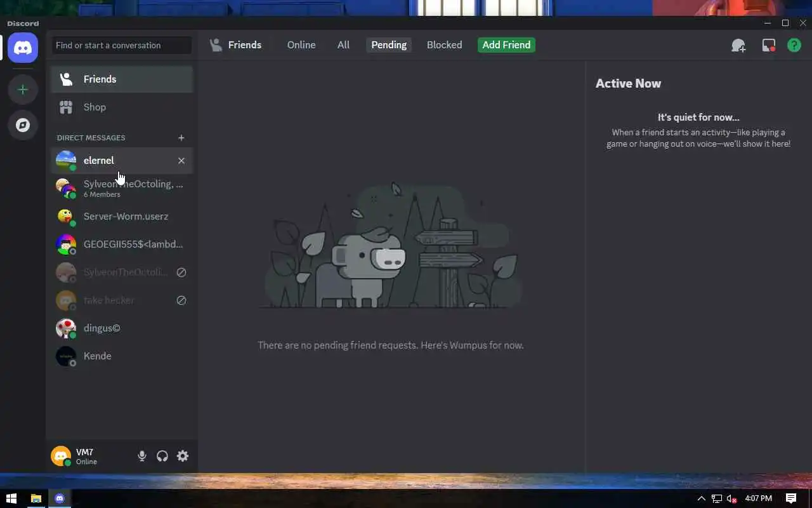
Task: Add a server with plus icon
Action: [x=23, y=90]
